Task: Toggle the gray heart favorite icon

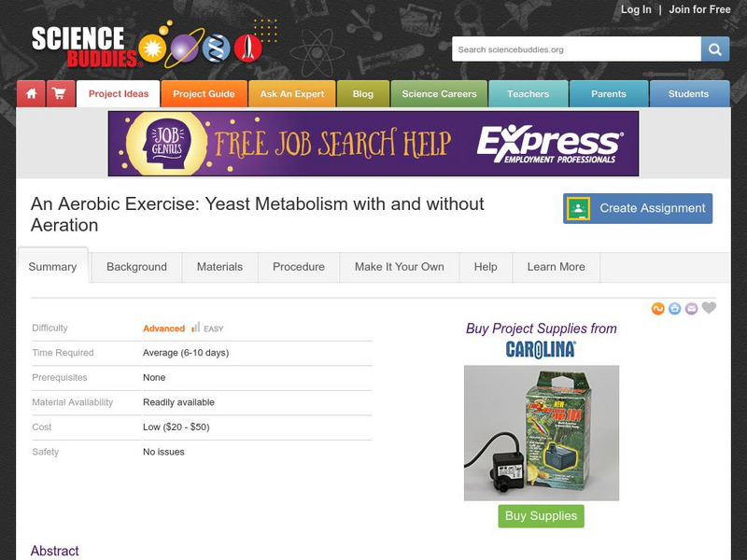Action: (x=709, y=308)
